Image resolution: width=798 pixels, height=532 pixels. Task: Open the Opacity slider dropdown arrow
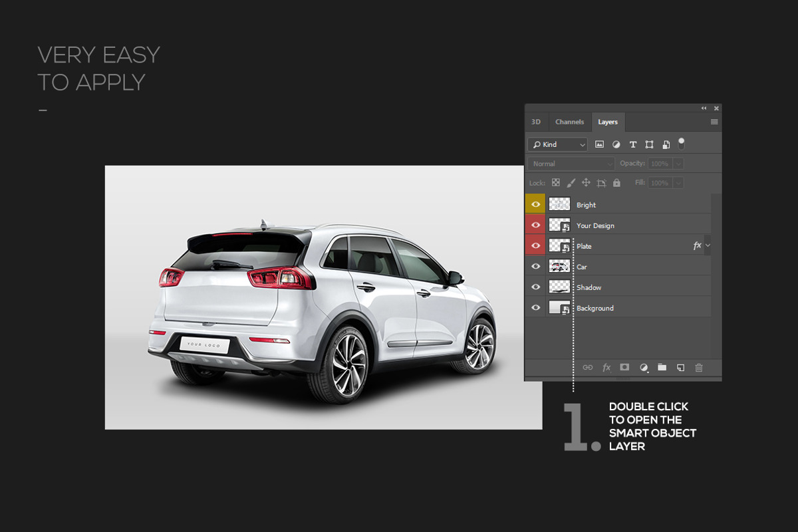pos(678,164)
